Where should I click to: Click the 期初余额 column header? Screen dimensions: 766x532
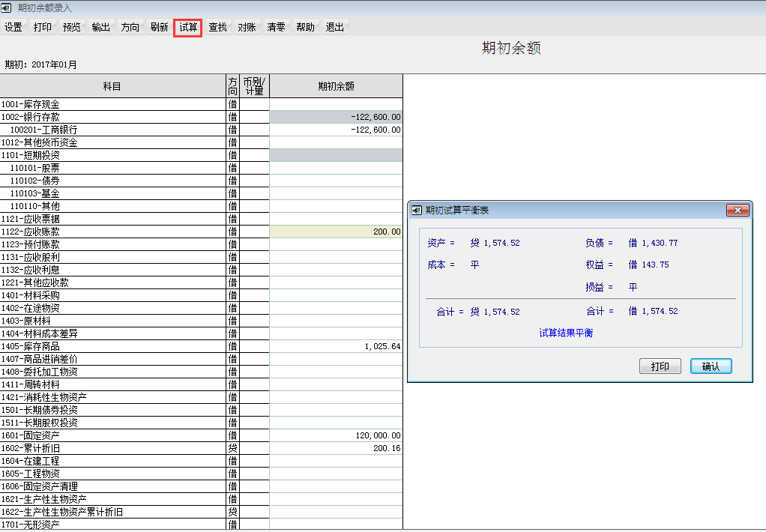point(336,87)
